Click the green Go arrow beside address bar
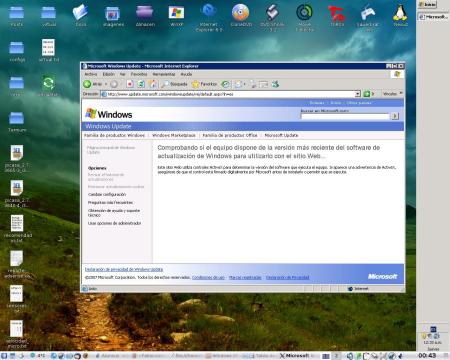The height and width of the screenshot is (360, 450). coord(367,94)
